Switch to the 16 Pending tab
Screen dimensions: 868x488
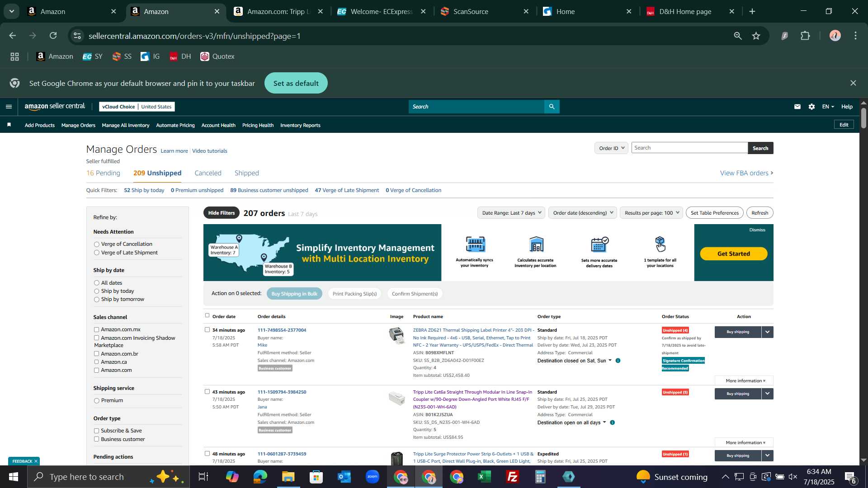(103, 173)
